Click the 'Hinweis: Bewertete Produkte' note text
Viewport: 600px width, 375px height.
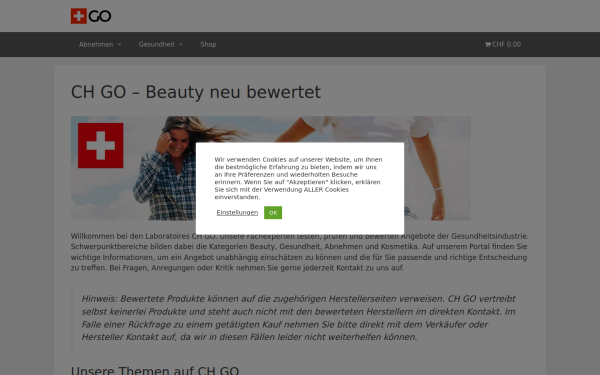click(298, 318)
